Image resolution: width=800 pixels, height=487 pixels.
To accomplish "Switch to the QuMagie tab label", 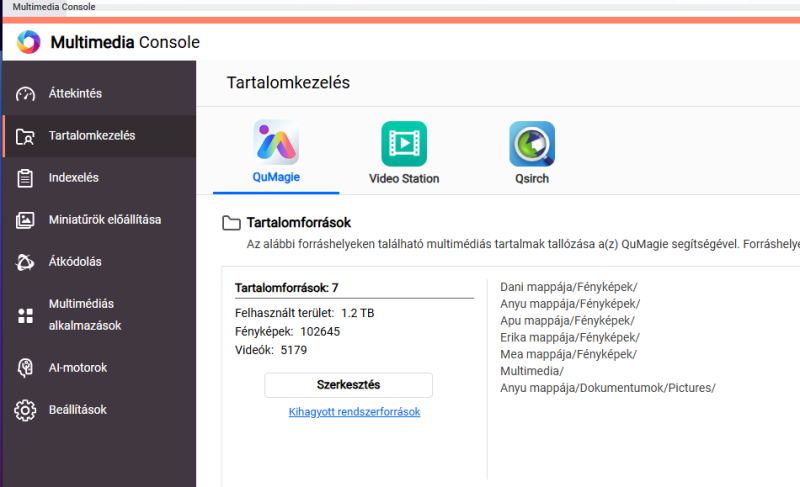I will coord(276,177).
